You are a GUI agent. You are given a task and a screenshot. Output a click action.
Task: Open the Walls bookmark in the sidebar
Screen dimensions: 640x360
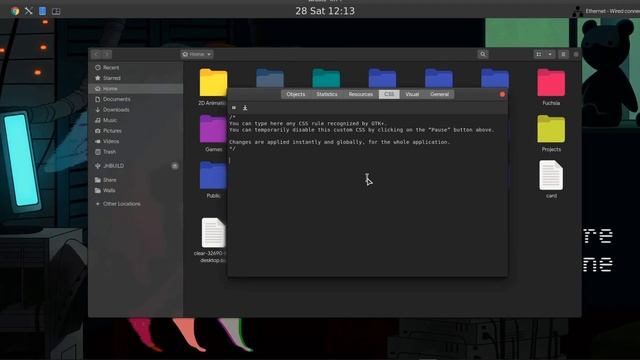point(136,191)
